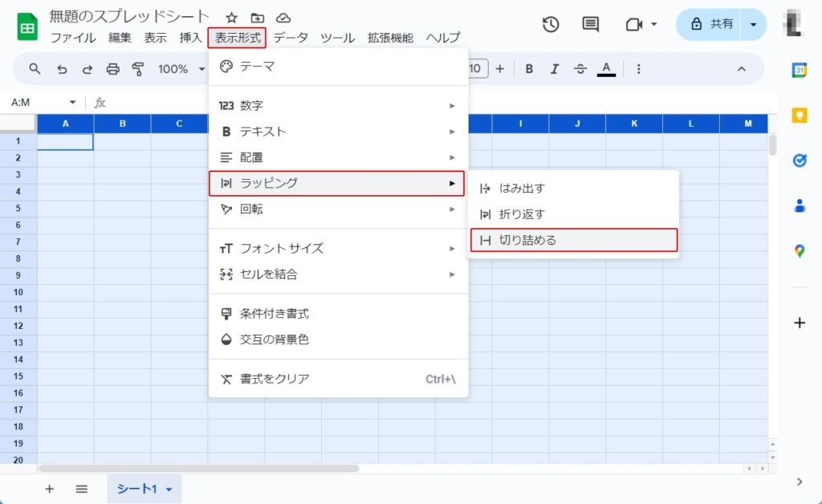The width and height of the screenshot is (822, 504).
Task: Click the 共有 share button
Action: click(x=711, y=24)
